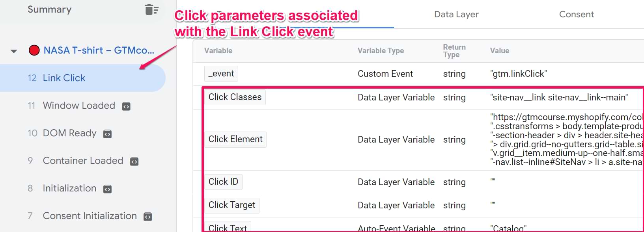Image resolution: width=644 pixels, height=232 pixels.
Task: Switch to the Consent tab
Action: [x=576, y=15]
